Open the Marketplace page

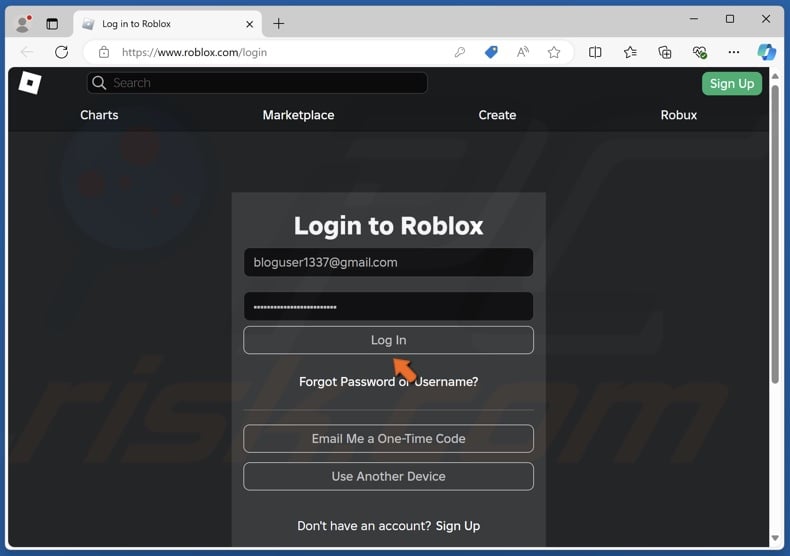point(298,115)
